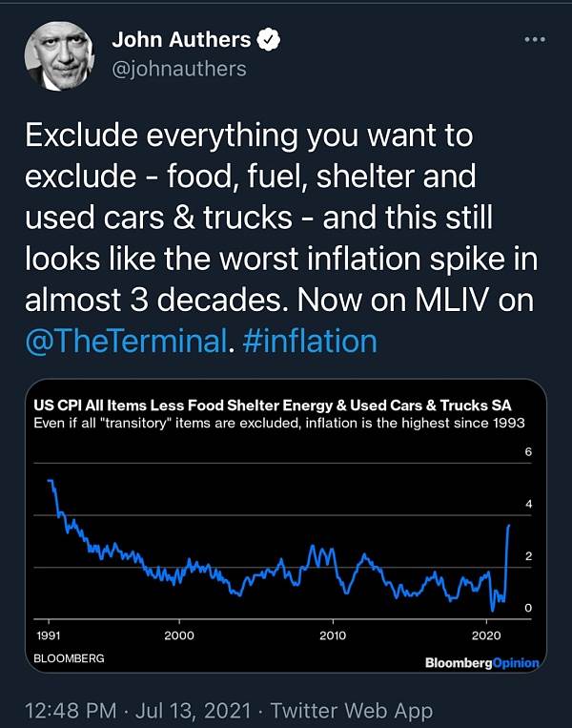Viewport: 572px width, 728px height.
Task: Expand the attached CPI chart image
Action: [x=286, y=526]
